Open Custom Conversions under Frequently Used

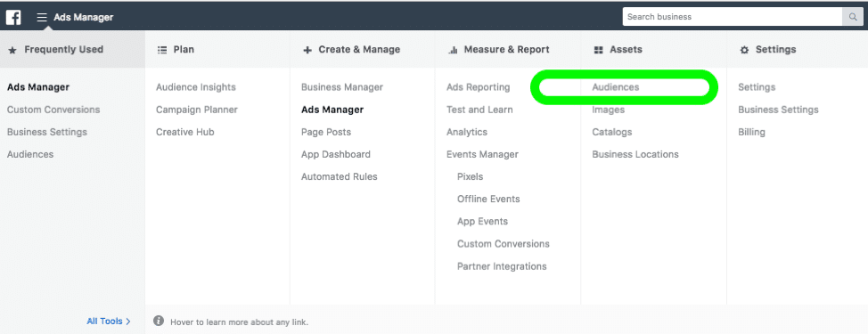53,110
